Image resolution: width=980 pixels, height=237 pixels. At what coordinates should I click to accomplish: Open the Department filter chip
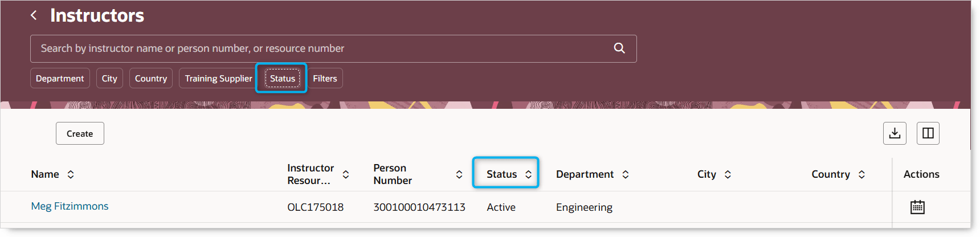click(x=60, y=79)
